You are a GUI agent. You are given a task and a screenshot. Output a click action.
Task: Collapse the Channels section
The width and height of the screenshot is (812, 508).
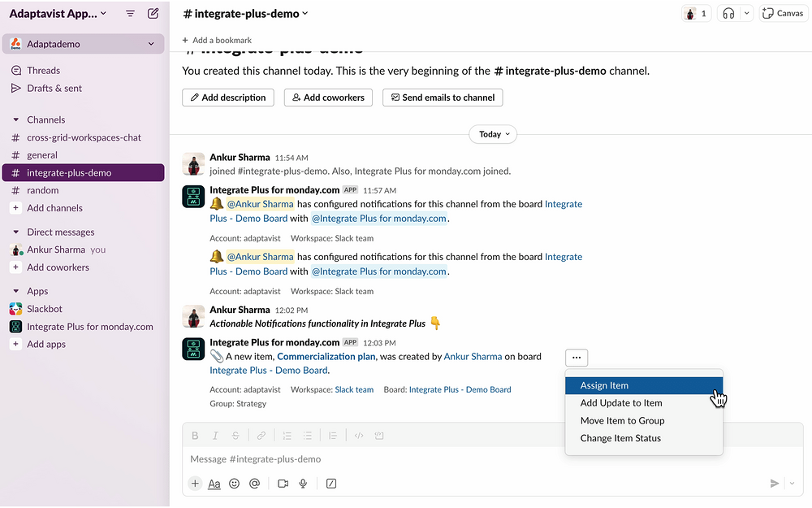point(15,119)
